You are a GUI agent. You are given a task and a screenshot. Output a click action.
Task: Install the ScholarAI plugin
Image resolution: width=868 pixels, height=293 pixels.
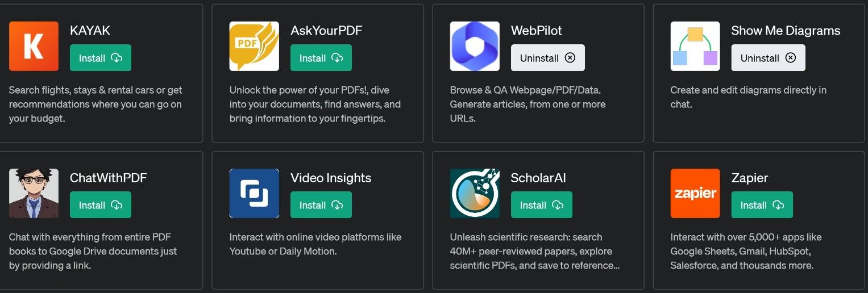point(542,205)
